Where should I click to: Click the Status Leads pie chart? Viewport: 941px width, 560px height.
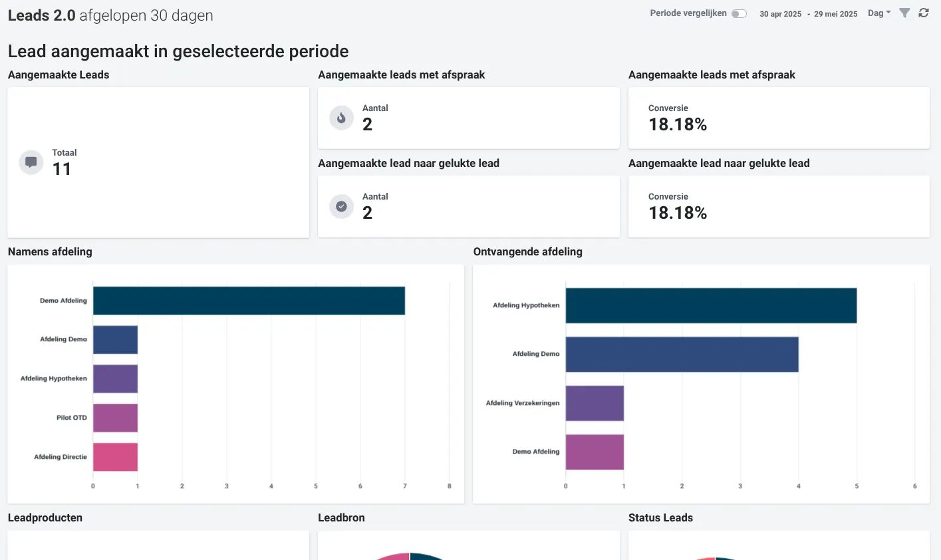(716, 557)
